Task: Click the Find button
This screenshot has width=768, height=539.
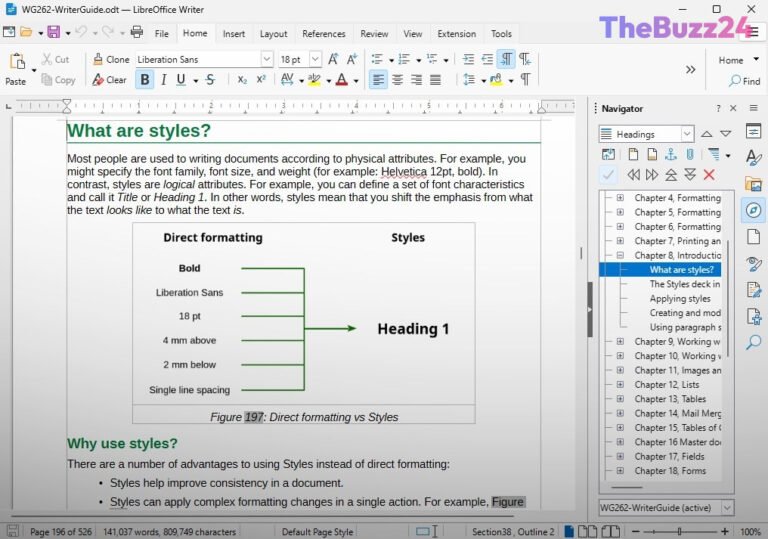Action: point(744,81)
